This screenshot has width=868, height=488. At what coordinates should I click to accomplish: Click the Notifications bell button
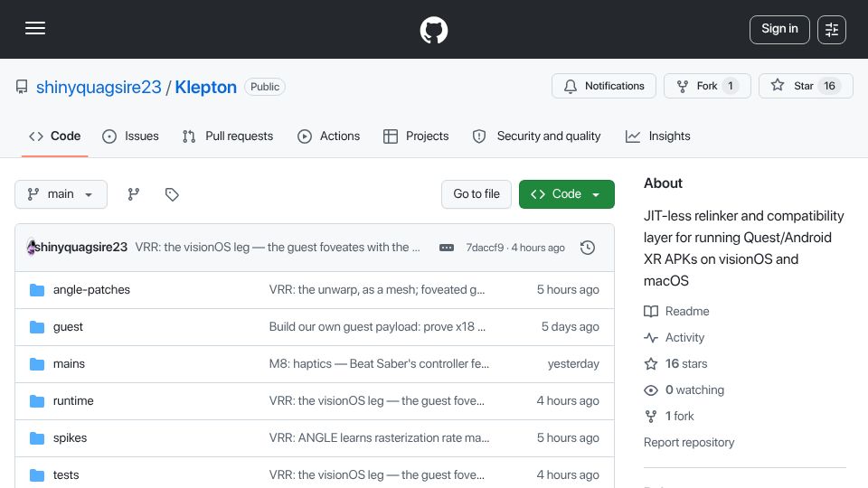tap(603, 86)
